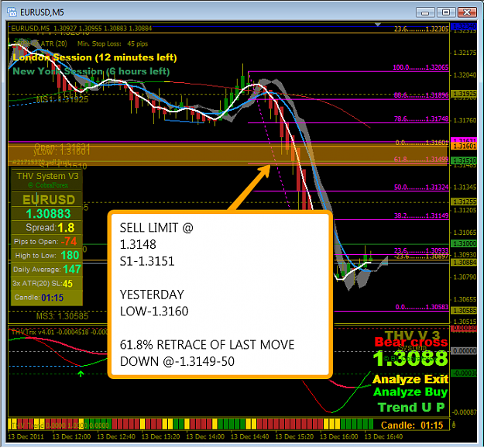484x448 pixels.
Task: Click the 1.31760 price axis label
Action: point(465,120)
